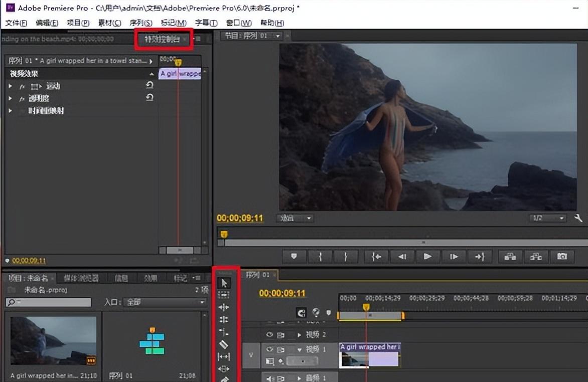Toggle fx switch for 运动 effect
This screenshot has width=588, height=382.
pos(22,86)
